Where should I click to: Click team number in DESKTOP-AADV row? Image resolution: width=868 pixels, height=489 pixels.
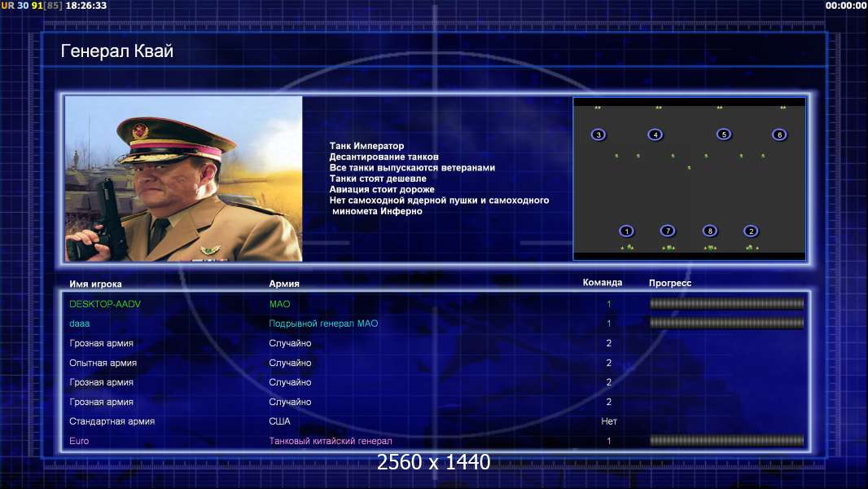click(608, 304)
